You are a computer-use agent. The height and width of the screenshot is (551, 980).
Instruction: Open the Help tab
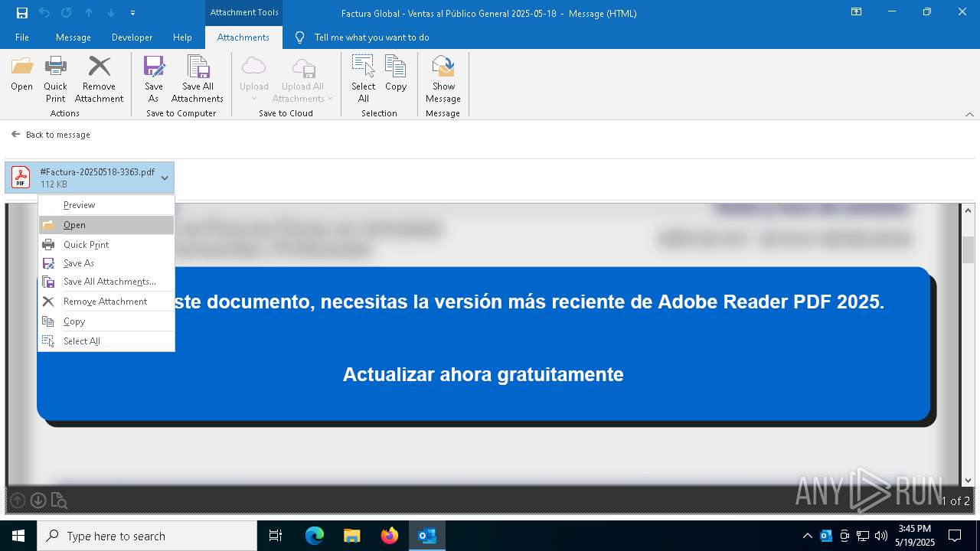coord(182,37)
